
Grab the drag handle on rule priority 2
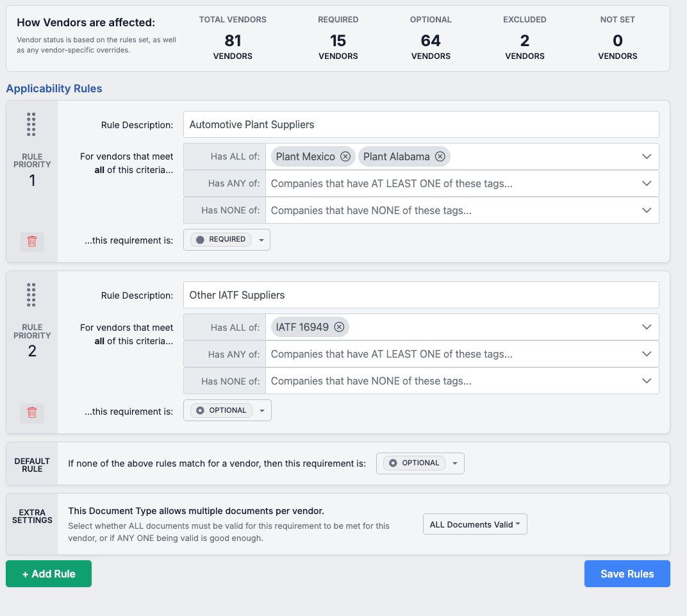[32, 295]
